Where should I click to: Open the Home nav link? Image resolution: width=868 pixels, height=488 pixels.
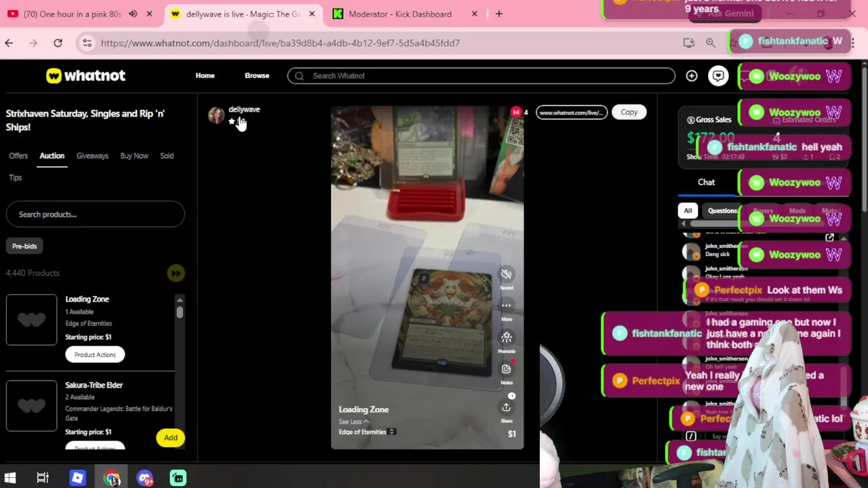pos(205,76)
